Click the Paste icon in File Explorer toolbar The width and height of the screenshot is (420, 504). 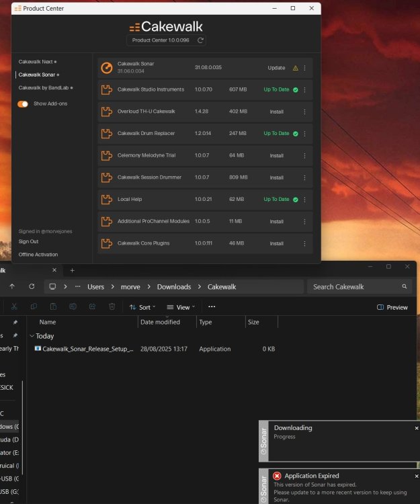click(x=53, y=306)
